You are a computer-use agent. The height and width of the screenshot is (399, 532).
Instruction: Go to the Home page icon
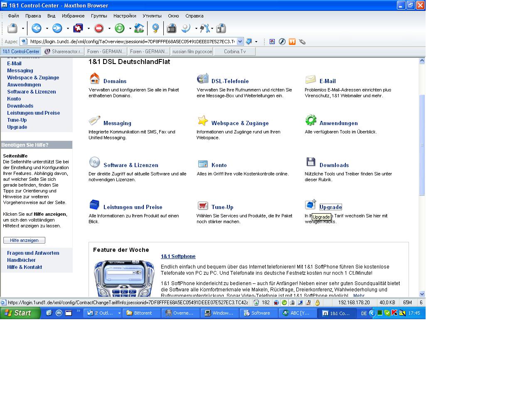tap(139, 28)
